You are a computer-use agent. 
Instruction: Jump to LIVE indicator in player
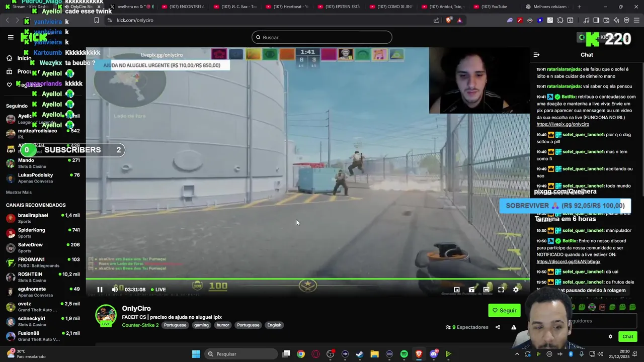point(158,290)
